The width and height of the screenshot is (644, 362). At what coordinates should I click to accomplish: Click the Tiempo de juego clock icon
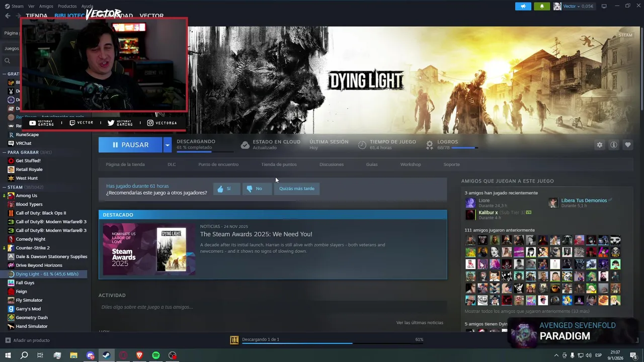[362, 145]
